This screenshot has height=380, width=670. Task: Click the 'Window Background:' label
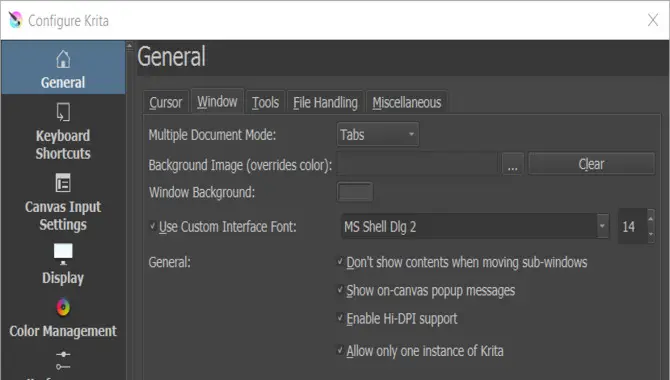point(202,192)
